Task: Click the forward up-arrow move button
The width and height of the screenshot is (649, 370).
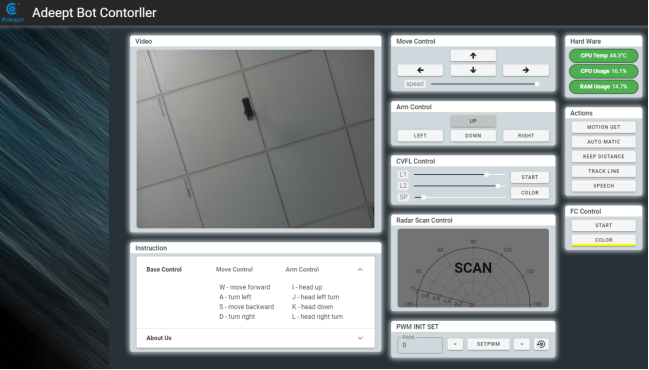Action: click(x=473, y=55)
